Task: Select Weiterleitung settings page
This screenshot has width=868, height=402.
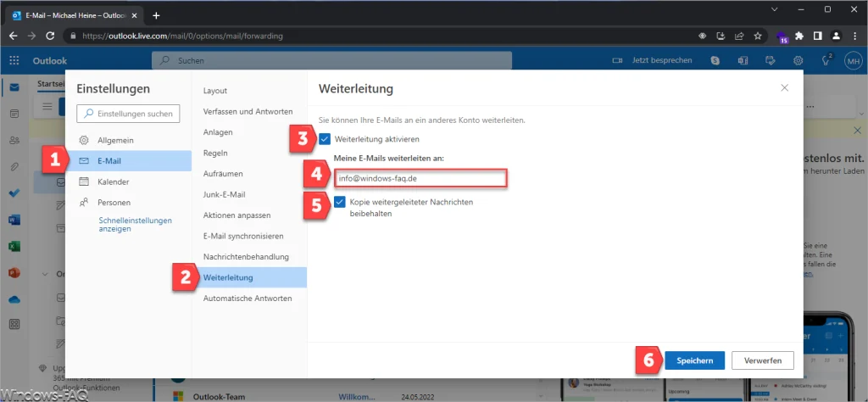Action: [249, 277]
